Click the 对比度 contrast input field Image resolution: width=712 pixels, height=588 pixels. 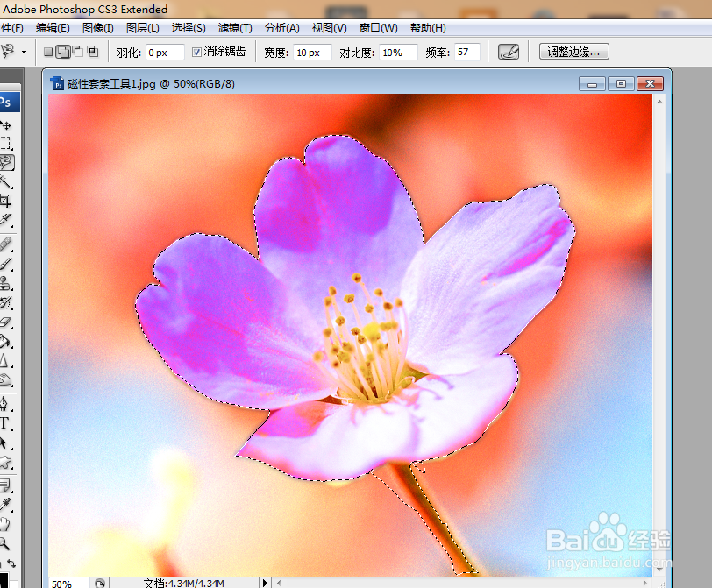(398, 53)
